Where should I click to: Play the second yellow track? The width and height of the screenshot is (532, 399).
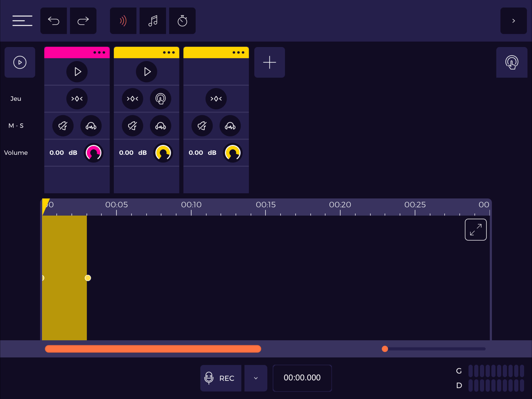coord(146,72)
